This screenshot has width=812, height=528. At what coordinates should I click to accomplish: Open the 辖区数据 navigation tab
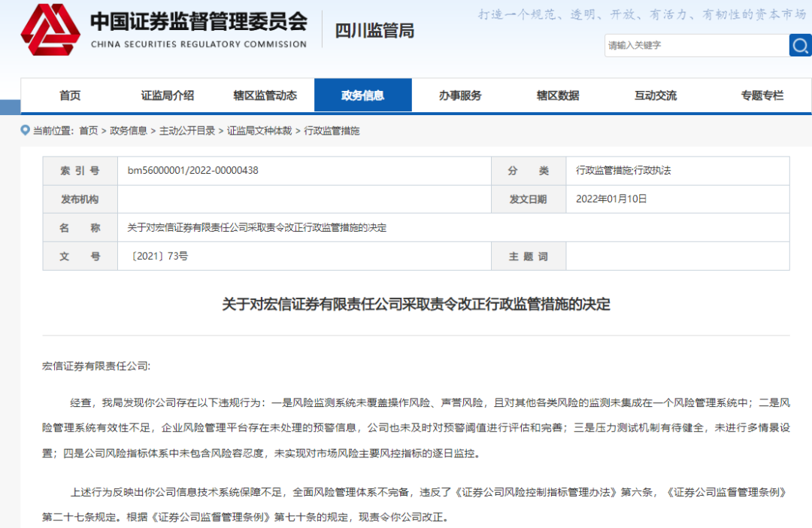(x=558, y=96)
